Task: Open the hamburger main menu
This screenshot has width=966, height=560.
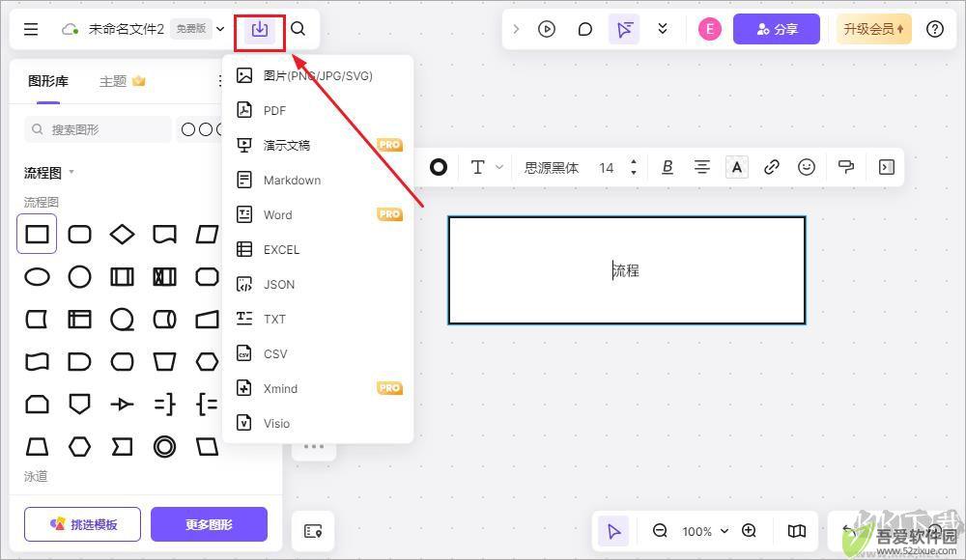Action: 31,29
